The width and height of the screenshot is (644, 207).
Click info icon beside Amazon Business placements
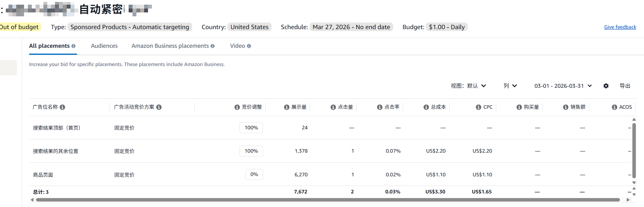(212, 46)
